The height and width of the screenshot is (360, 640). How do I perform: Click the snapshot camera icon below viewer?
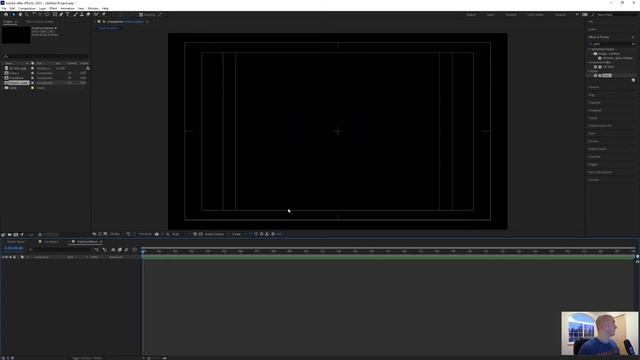tap(157, 234)
